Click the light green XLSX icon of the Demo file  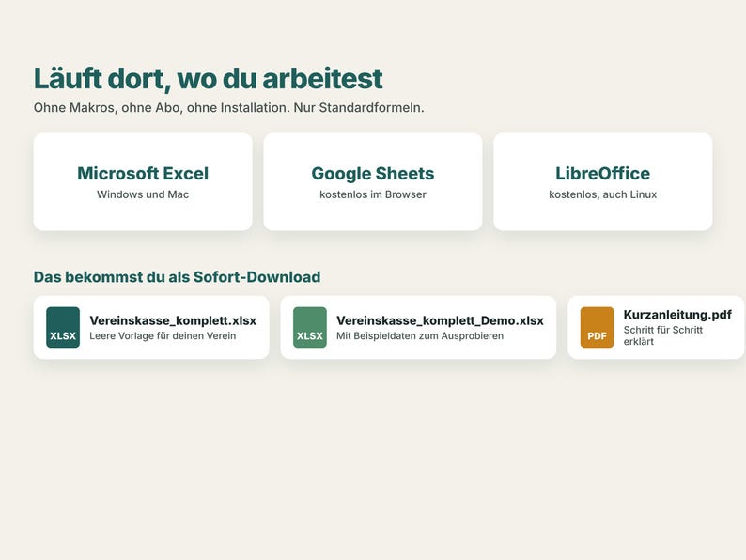tap(310, 327)
